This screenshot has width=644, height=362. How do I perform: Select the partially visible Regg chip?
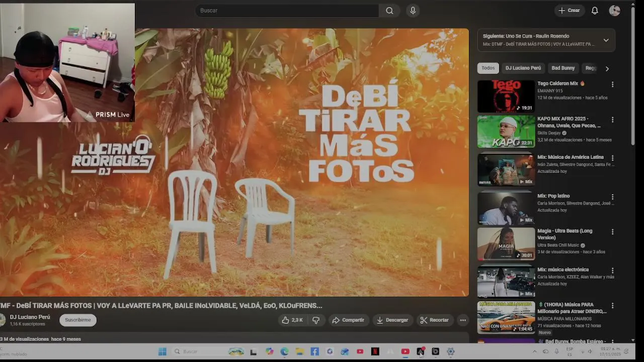pos(591,68)
